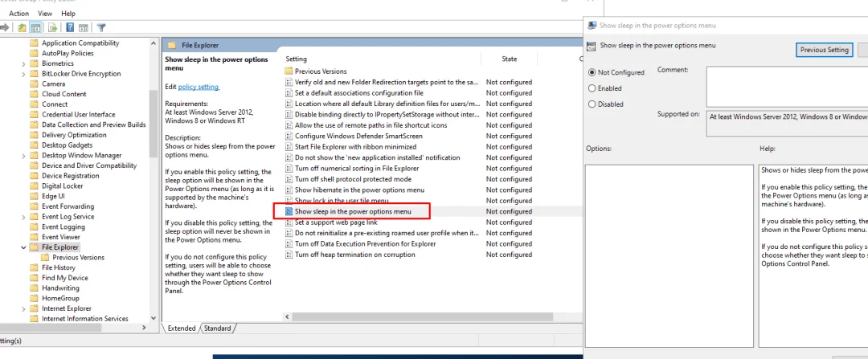Click policy icon of Turn off Data Execution Prevention
Screen dimensions: 868x359
pyautogui.click(x=289, y=244)
